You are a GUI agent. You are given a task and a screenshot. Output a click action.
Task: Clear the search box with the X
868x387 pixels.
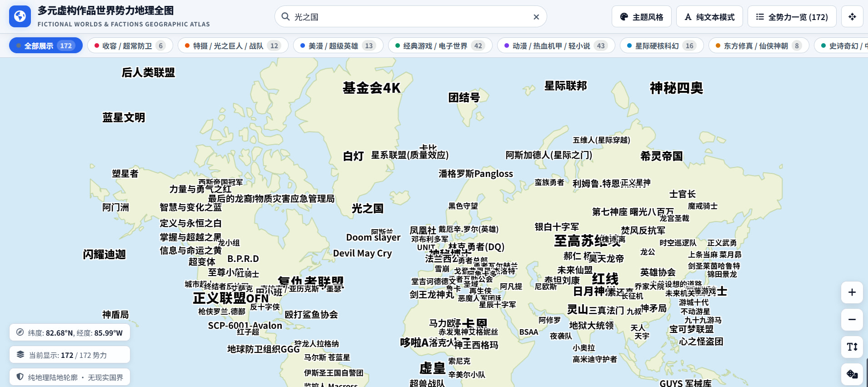coord(536,17)
